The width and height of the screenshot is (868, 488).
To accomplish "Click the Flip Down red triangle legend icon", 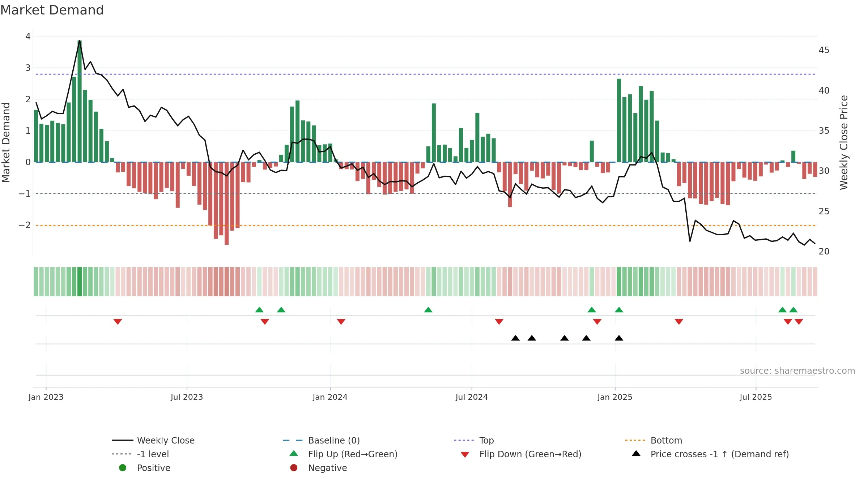I will (465, 455).
